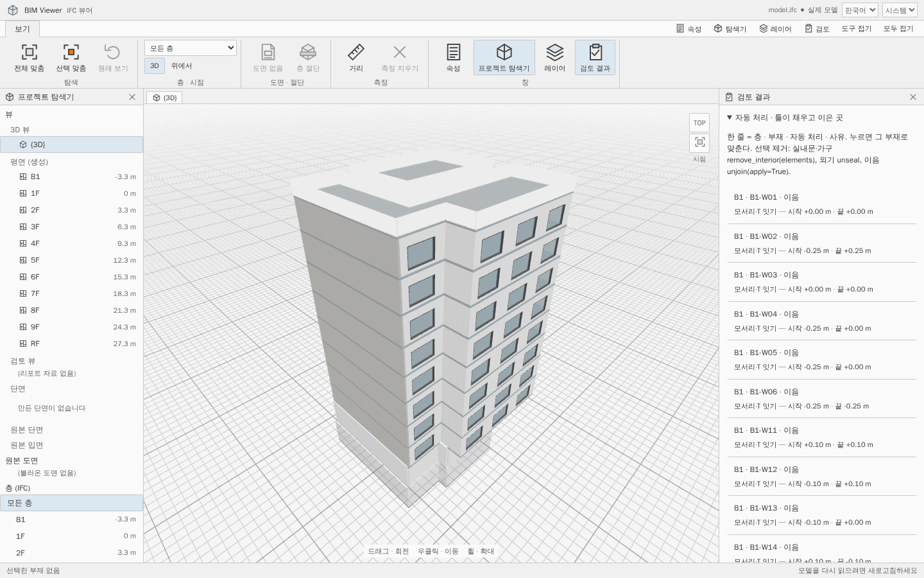The height and width of the screenshot is (578, 924).
Task: Open the 한국어 language dropdown
Action: (x=860, y=10)
